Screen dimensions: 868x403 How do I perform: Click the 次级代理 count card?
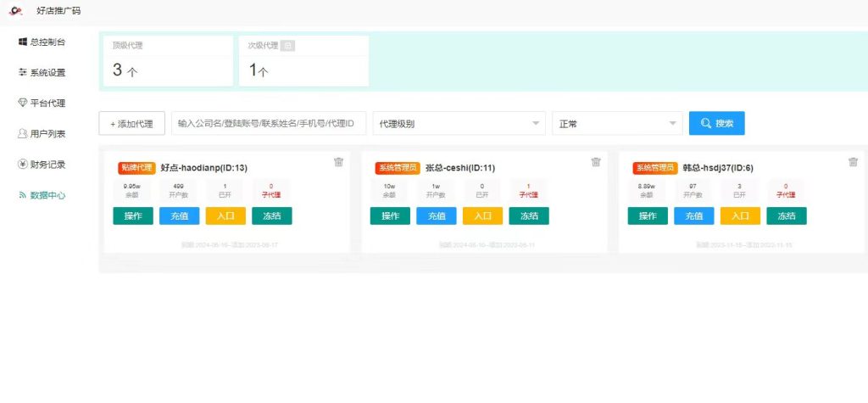click(304, 61)
